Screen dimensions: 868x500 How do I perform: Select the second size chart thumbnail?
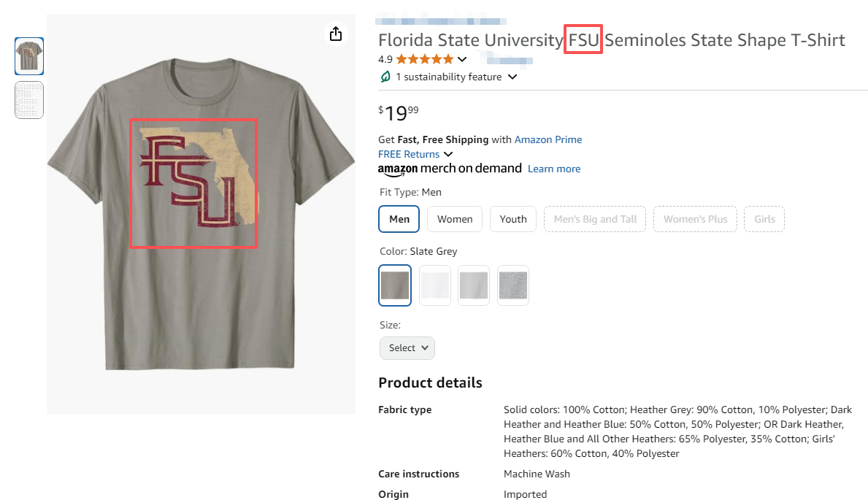point(29,100)
